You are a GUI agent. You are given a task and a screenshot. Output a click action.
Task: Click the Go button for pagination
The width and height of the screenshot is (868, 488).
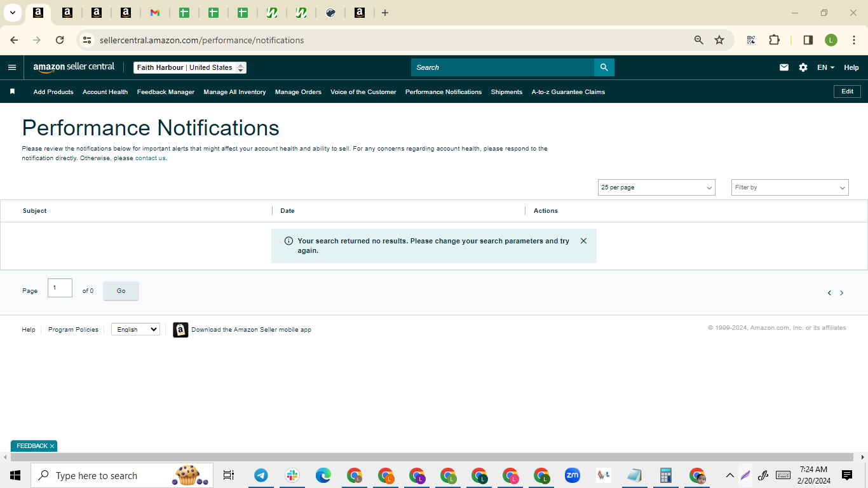point(121,291)
